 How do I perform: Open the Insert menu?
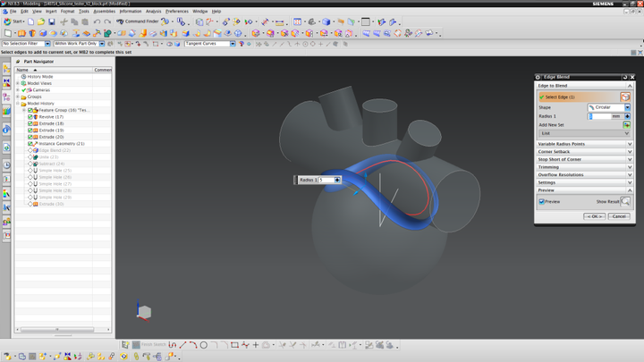[x=51, y=12]
